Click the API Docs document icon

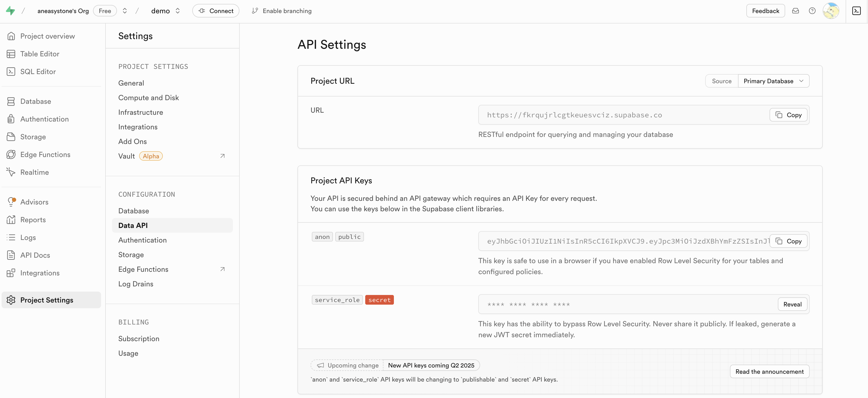(x=11, y=255)
